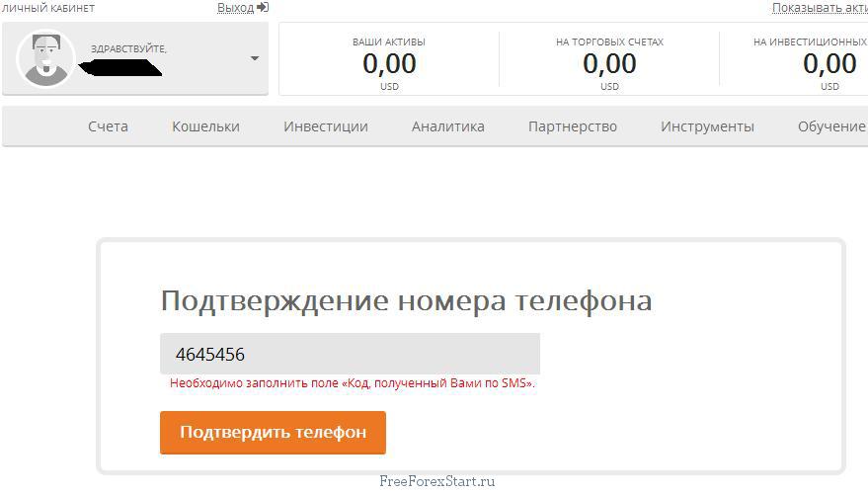868x495 pixels.
Task: Click the Здравствуйте greeting text
Action: [x=128, y=48]
